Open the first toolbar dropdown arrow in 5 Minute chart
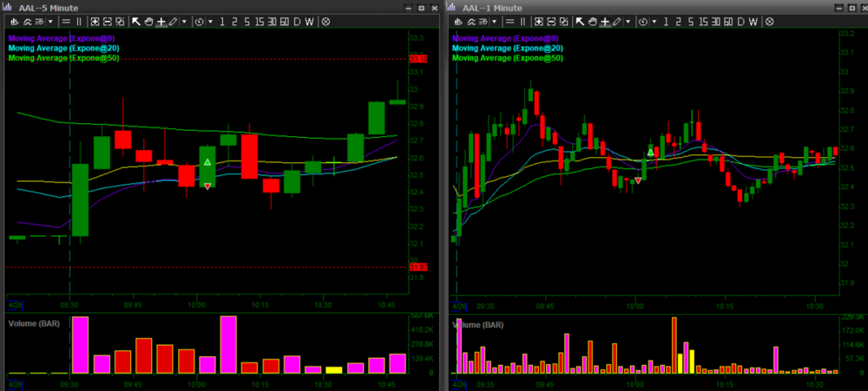 (49, 21)
